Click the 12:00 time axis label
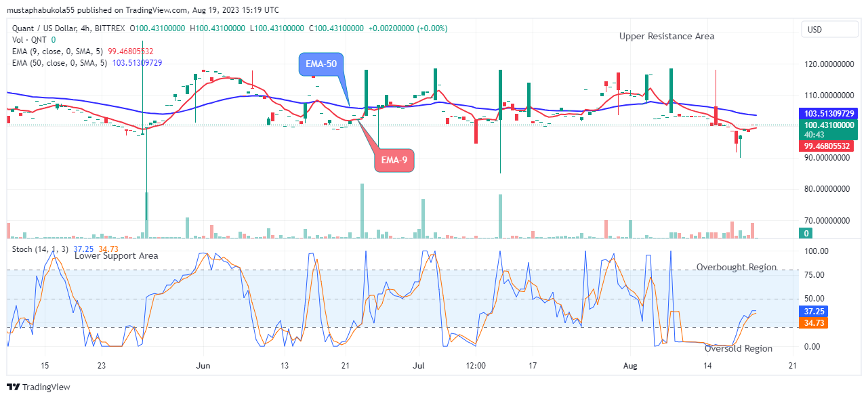 [x=476, y=366]
